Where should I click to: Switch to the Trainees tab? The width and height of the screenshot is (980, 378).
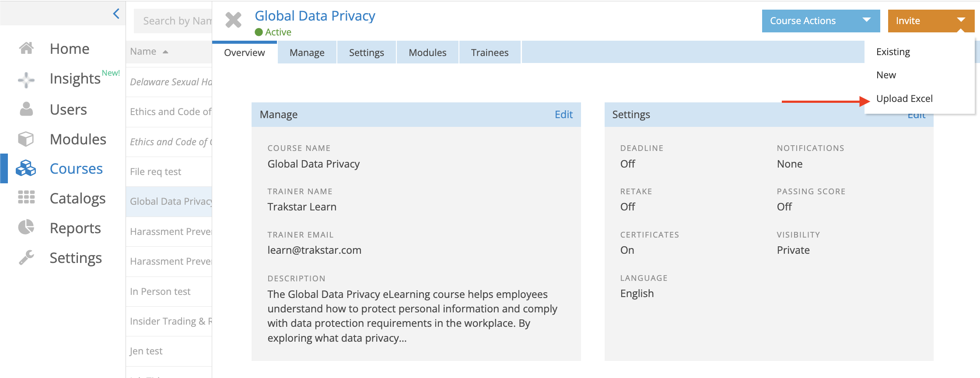pos(490,52)
